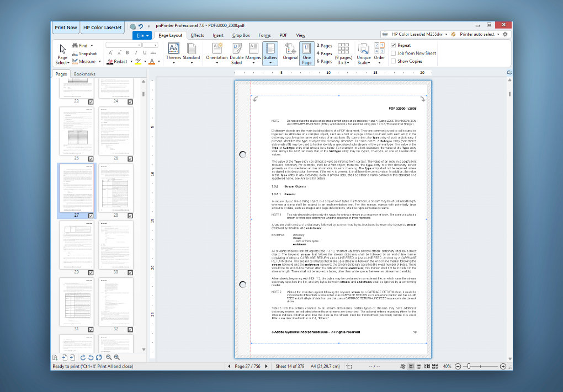Open the Themes gallery
This screenshot has height=392, width=563.
173,53
